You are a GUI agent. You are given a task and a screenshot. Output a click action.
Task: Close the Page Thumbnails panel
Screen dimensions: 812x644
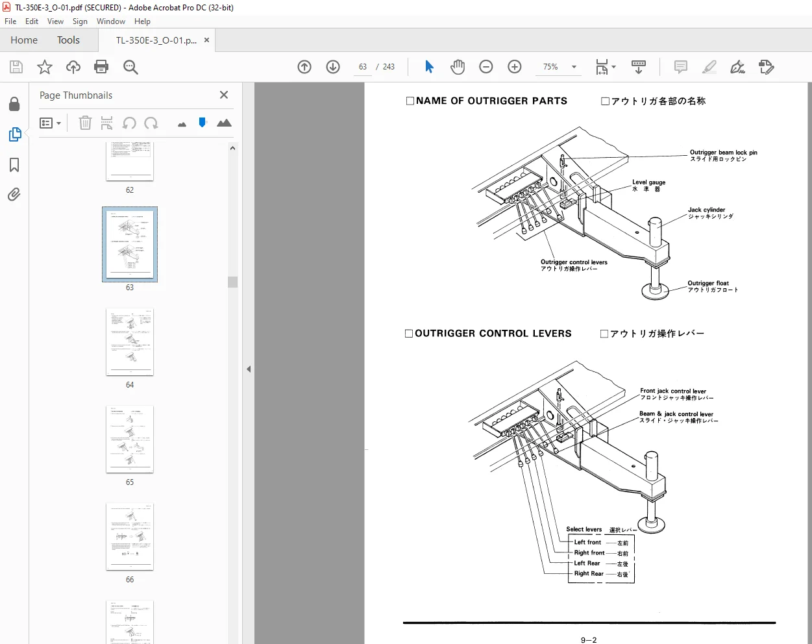tap(224, 95)
